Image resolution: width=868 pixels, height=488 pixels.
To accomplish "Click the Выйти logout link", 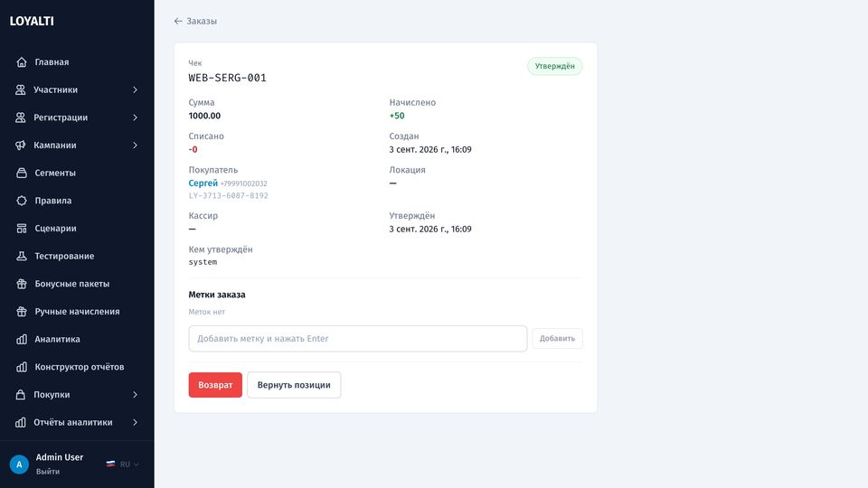I will coord(48,472).
